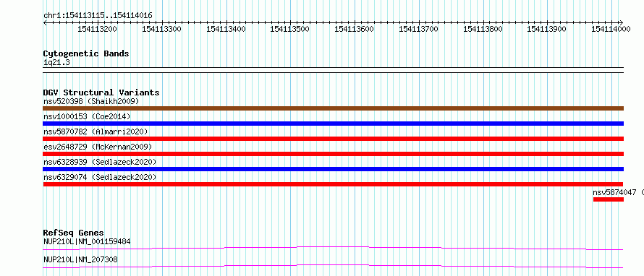Click ruler position 154113300
This screenshot has width=644, height=276.
[162, 29]
